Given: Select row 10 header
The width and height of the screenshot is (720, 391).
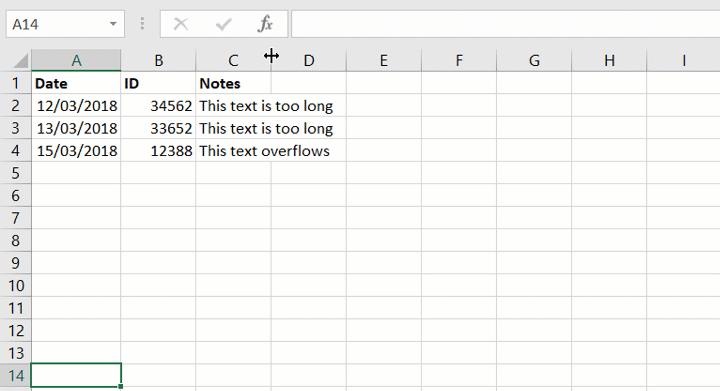Looking at the screenshot, I should click(16, 285).
